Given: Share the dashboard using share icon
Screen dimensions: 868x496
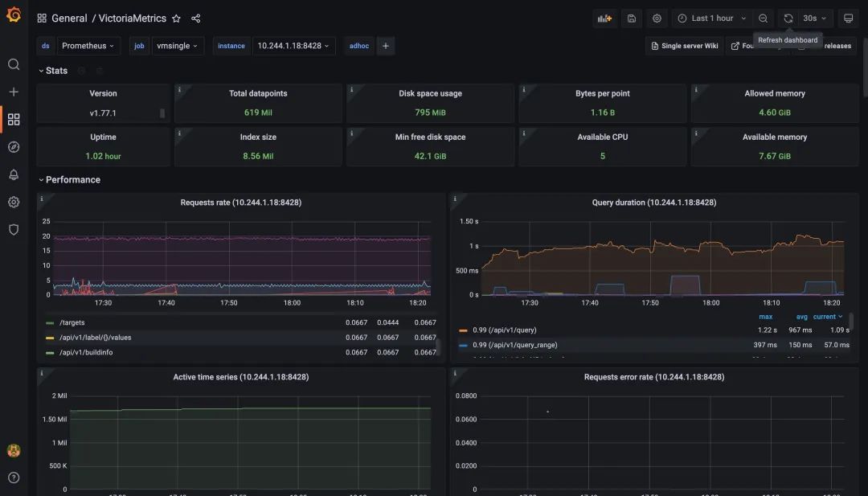Looking at the screenshot, I should 196,18.
